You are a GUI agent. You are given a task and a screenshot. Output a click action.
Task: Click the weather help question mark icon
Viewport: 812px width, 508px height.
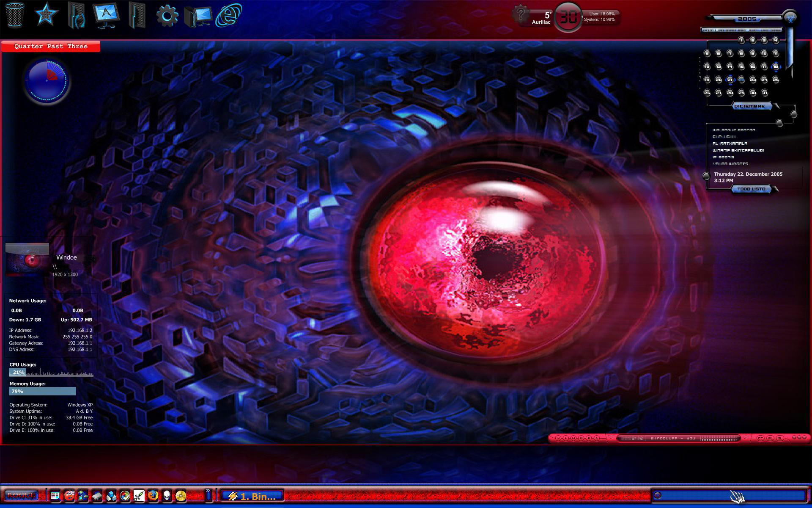521,14
